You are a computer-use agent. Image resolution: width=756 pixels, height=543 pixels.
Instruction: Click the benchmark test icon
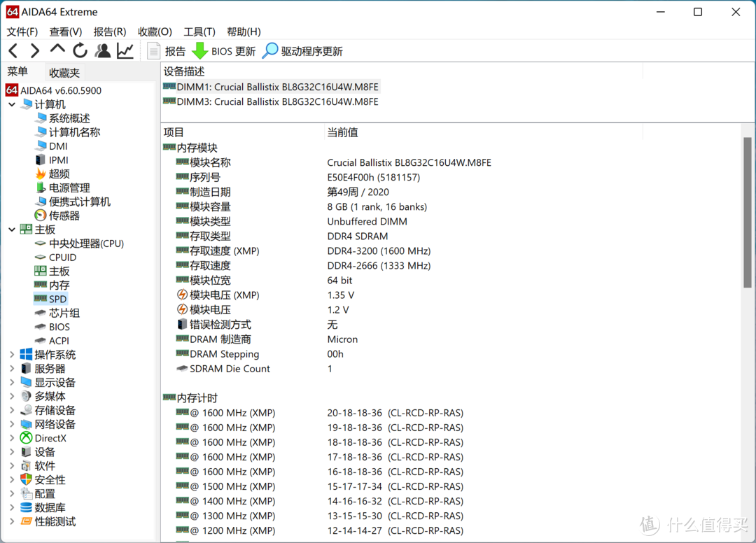pos(26,521)
